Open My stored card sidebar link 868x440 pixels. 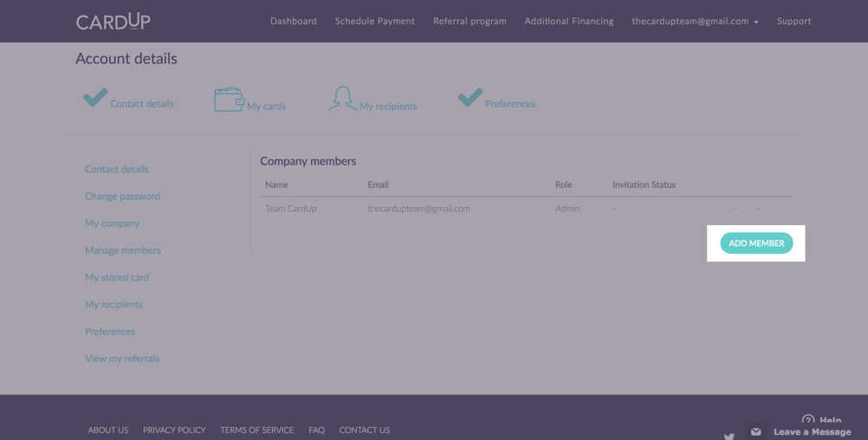(117, 277)
